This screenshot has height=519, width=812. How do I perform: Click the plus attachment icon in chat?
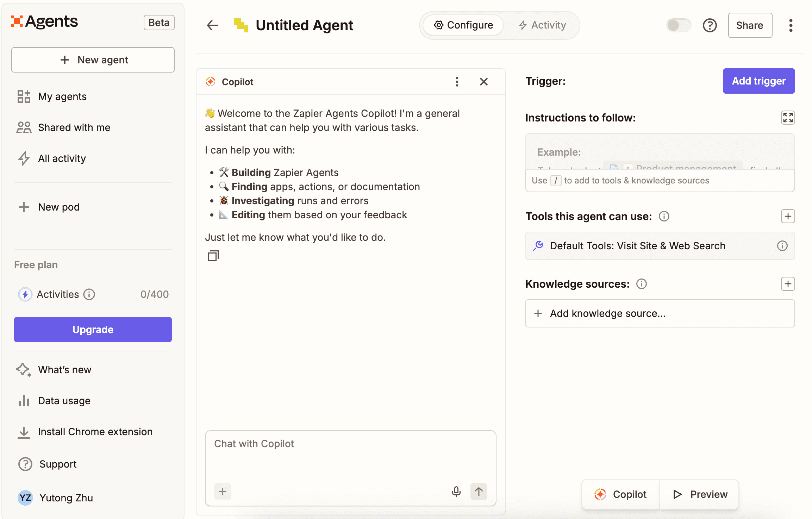pos(223,492)
